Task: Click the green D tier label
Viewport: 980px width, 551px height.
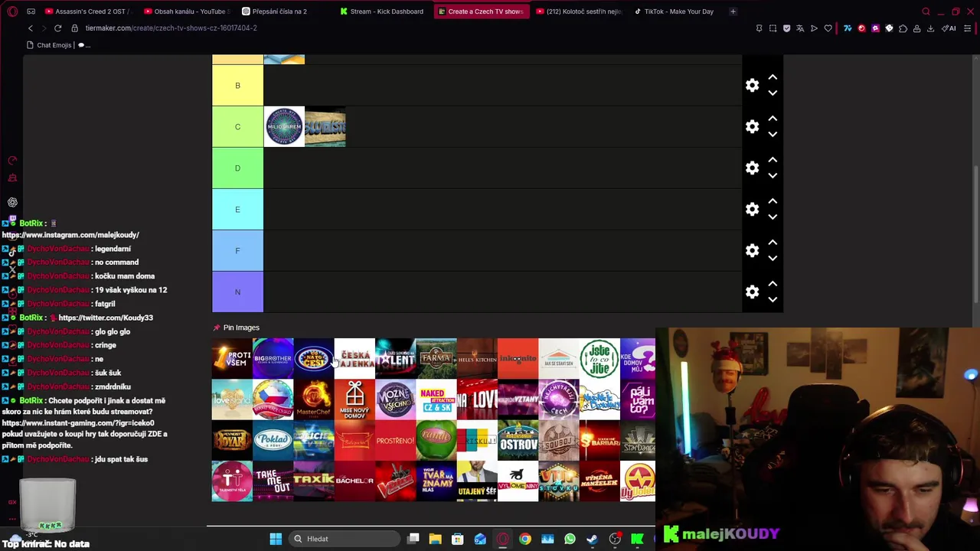Action: click(237, 168)
